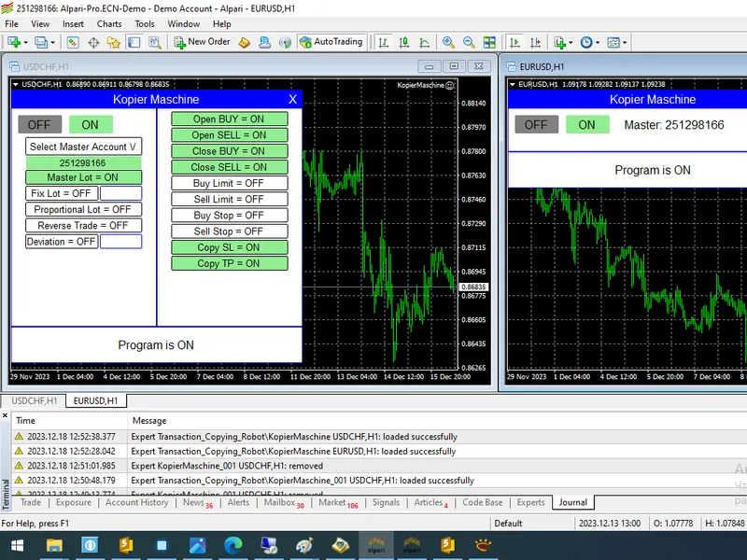Click the Deviation value input field
Screen dimensions: 747x560
pyautogui.click(x=121, y=242)
